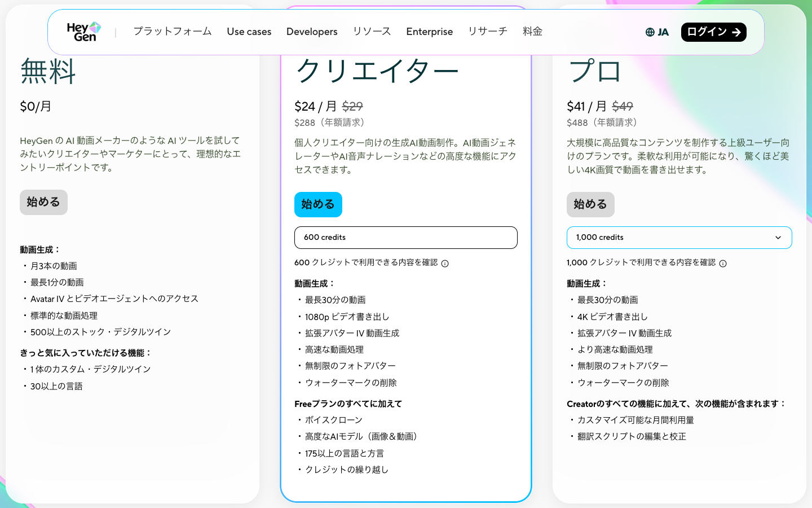Click the struck-through $29 price
812x508 pixels.
352,106
